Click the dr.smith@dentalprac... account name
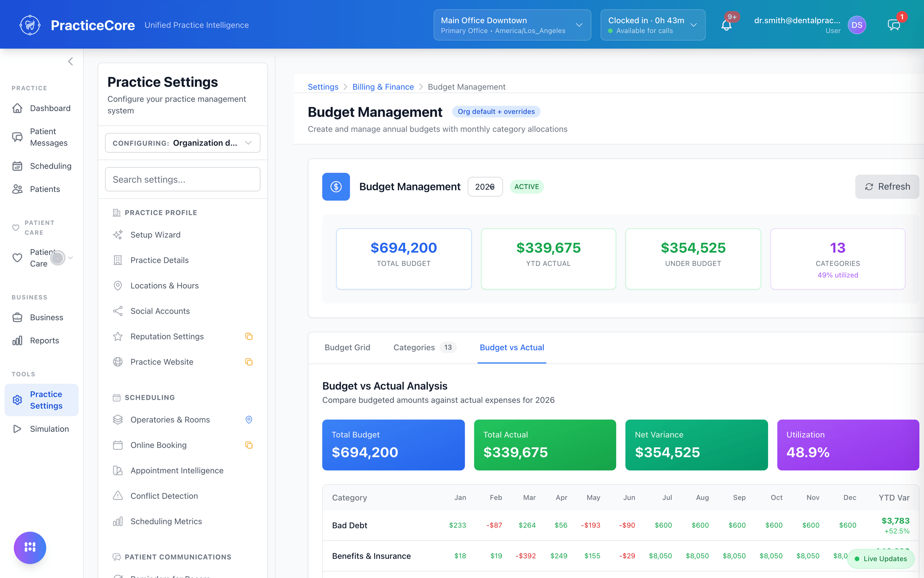The width and height of the screenshot is (924, 578). [x=797, y=20]
